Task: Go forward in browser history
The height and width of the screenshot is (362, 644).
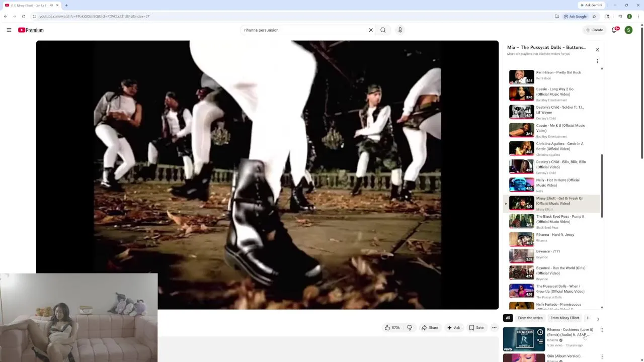Action: 14,16
